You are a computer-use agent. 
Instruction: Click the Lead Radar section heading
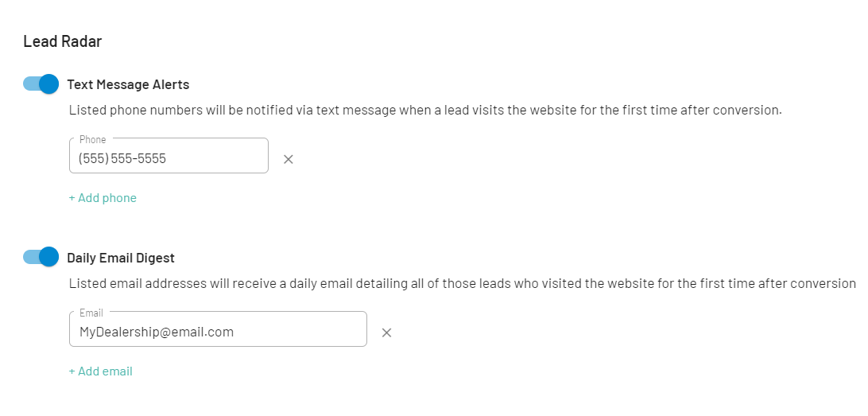click(62, 41)
